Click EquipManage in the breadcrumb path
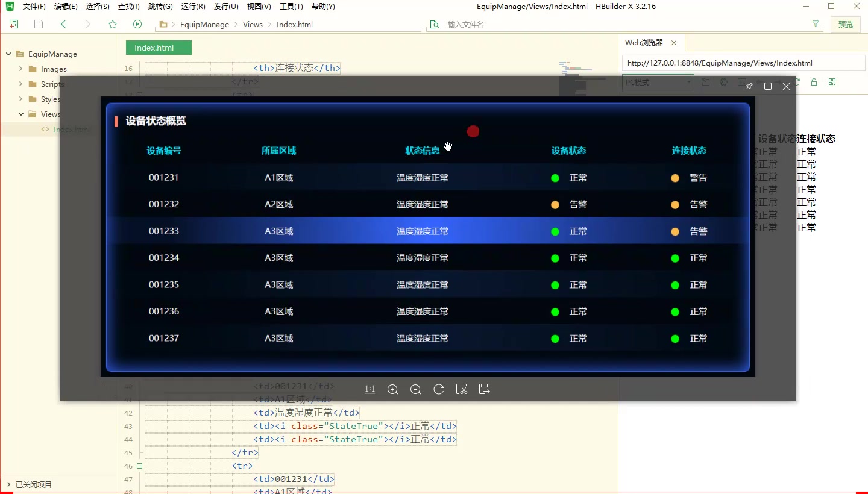 coord(204,25)
